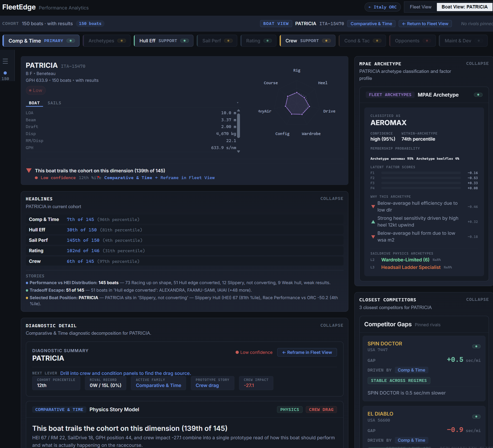The image size is (493, 448).
Task: Click the red triangle beside low dlr reason
Action: [x=373, y=206]
